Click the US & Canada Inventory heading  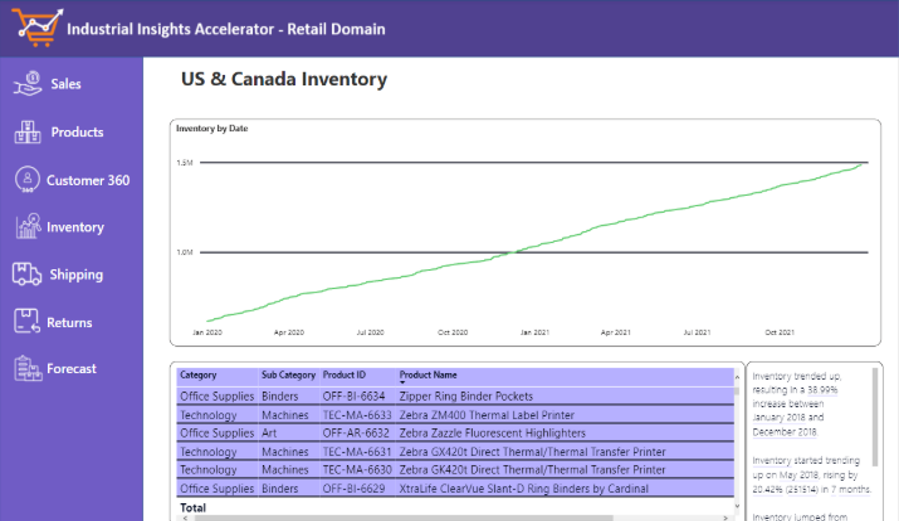pyautogui.click(x=284, y=79)
